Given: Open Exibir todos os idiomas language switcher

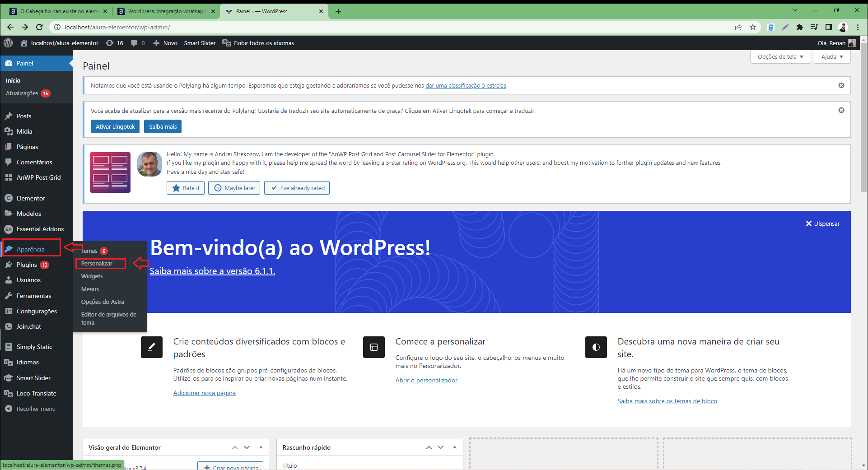Looking at the screenshot, I should pos(258,43).
